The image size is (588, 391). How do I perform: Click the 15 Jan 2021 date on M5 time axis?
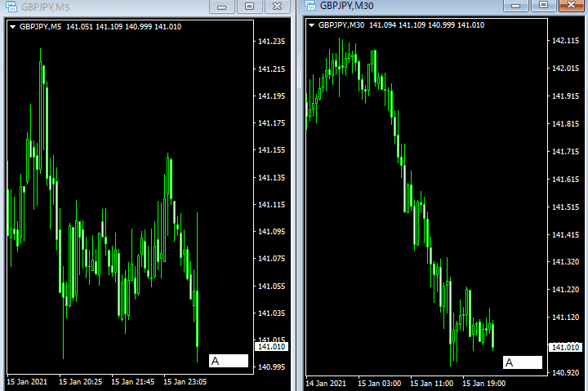[27, 382]
